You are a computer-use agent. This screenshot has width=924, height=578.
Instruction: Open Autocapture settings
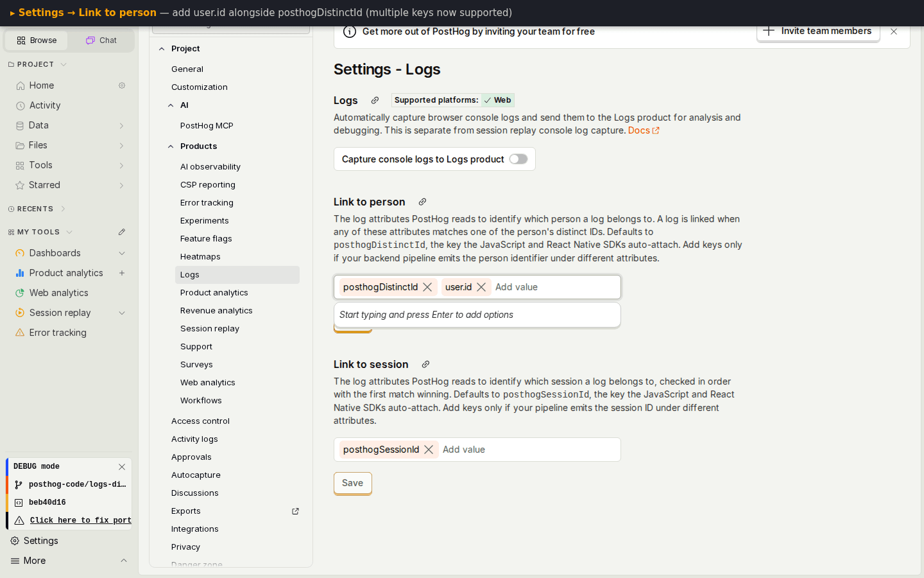pos(196,475)
